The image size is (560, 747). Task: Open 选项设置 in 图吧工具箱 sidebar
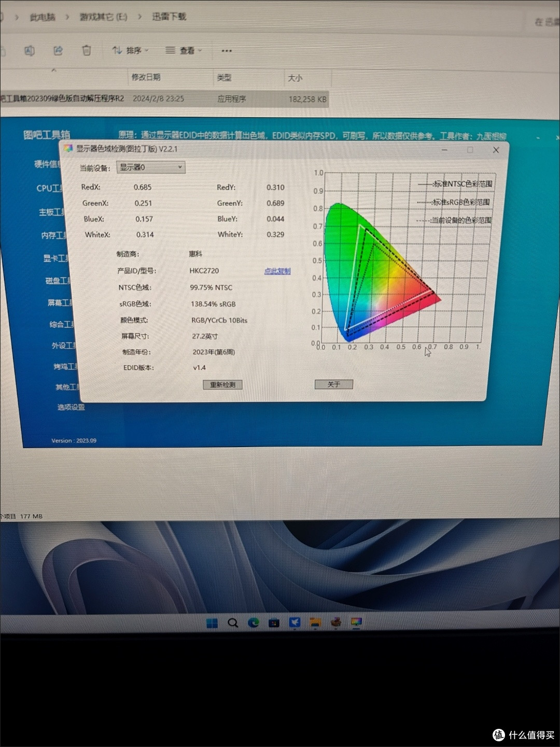(x=71, y=407)
